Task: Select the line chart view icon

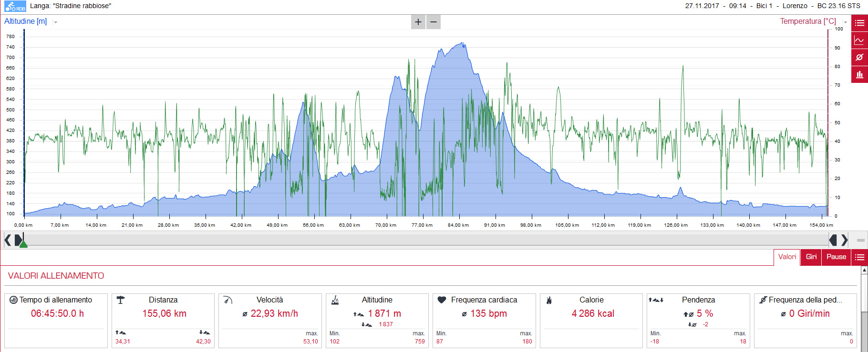Action: coord(859,40)
